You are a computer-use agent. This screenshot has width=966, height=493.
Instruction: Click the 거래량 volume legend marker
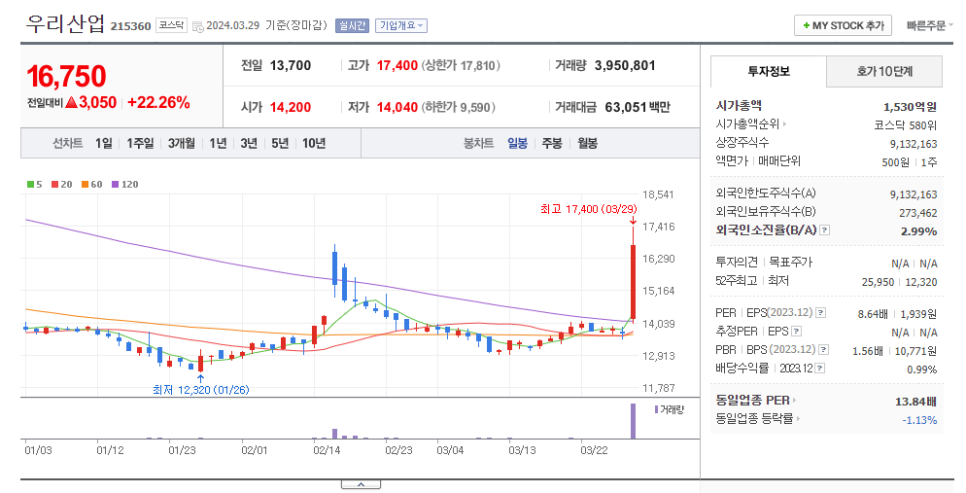pos(669,410)
